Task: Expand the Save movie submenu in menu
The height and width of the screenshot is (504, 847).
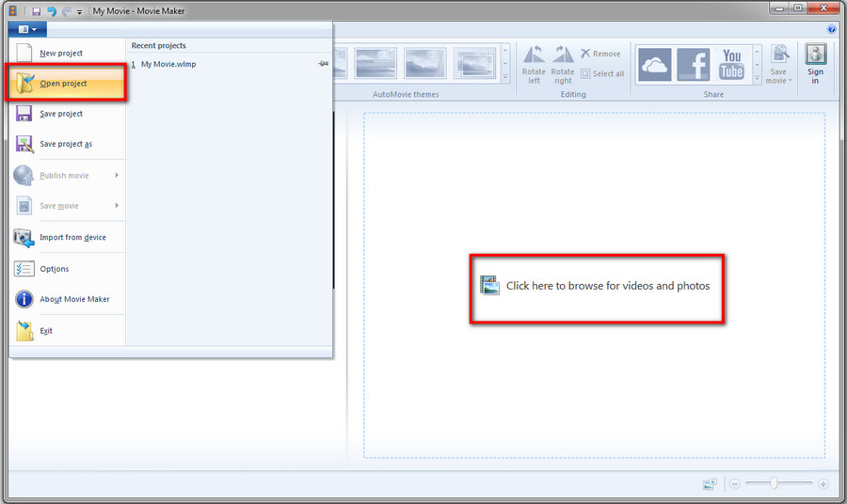Action: point(67,206)
